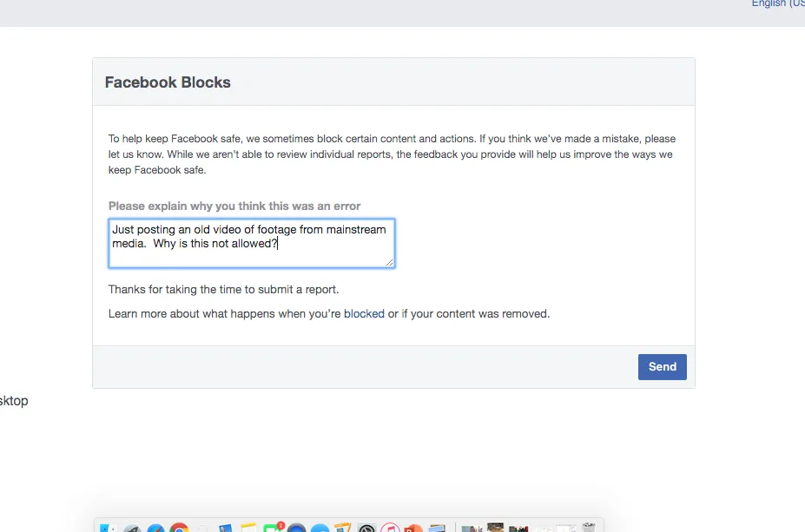Open Safari from the Dock
The image size is (805, 532).
156,528
